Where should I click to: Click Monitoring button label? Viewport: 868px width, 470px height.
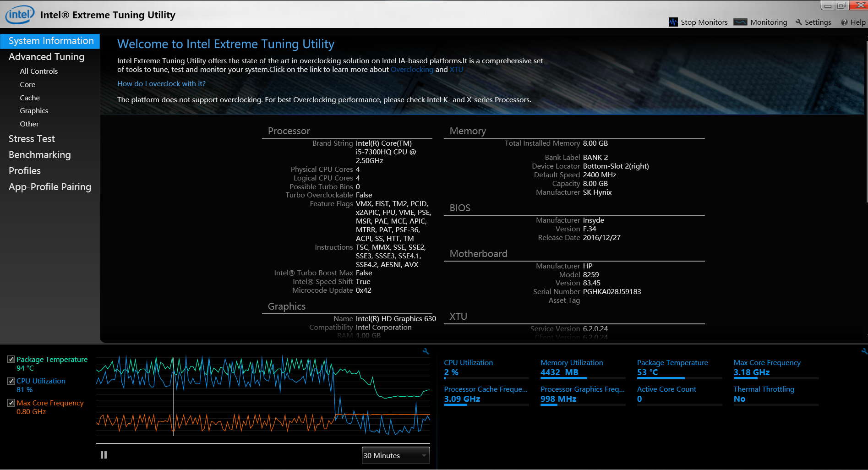pos(769,22)
